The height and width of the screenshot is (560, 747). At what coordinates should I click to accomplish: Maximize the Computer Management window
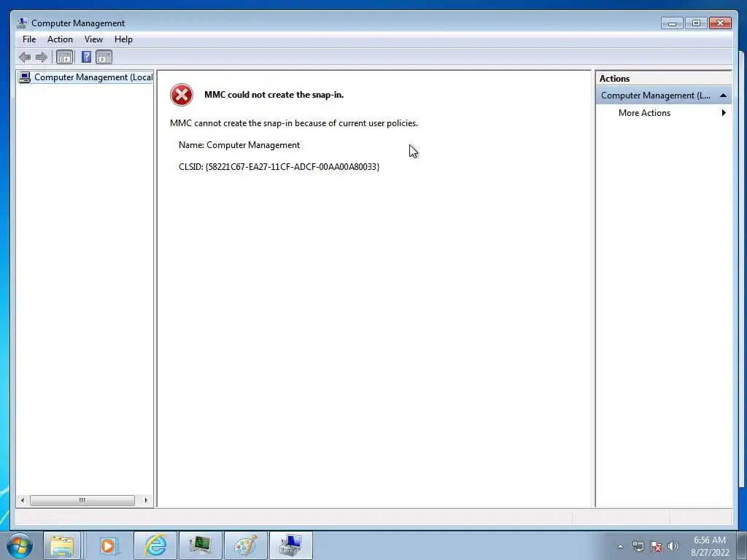[696, 23]
